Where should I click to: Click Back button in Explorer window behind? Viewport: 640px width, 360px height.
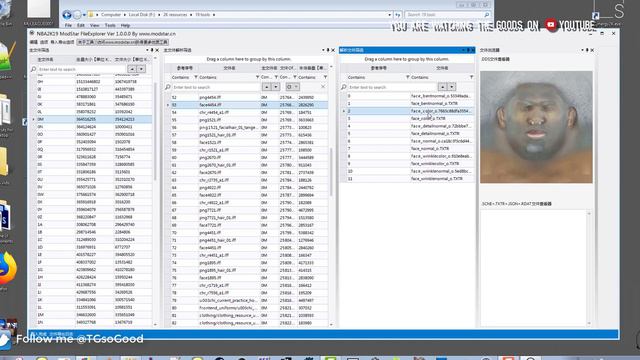point(67,15)
